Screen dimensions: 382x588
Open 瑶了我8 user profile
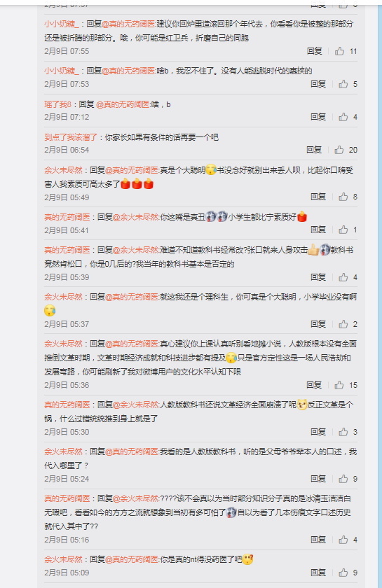pos(57,104)
